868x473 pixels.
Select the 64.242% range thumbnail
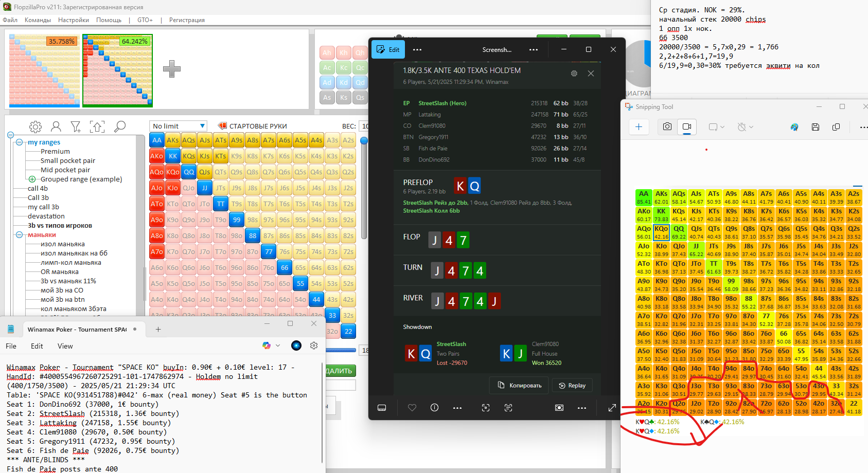click(x=118, y=70)
